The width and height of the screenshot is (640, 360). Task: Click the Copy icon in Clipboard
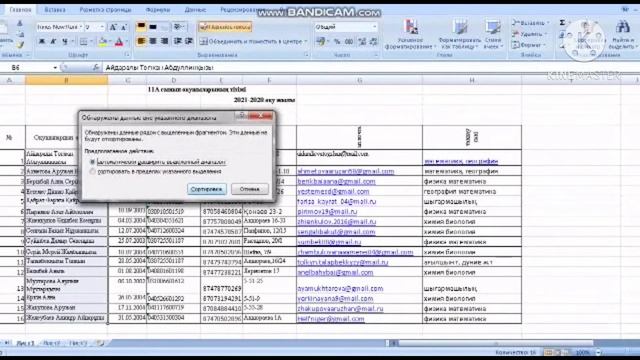pyautogui.click(x=20, y=34)
